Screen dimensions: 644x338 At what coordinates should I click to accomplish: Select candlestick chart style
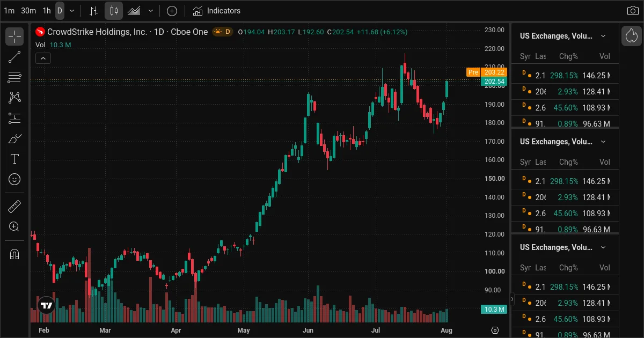(114, 11)
